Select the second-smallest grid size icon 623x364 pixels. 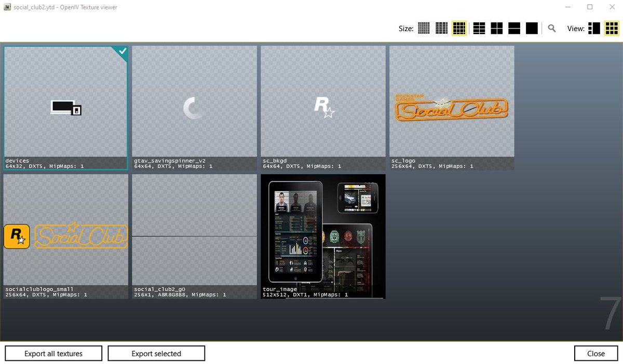(442, 28)
